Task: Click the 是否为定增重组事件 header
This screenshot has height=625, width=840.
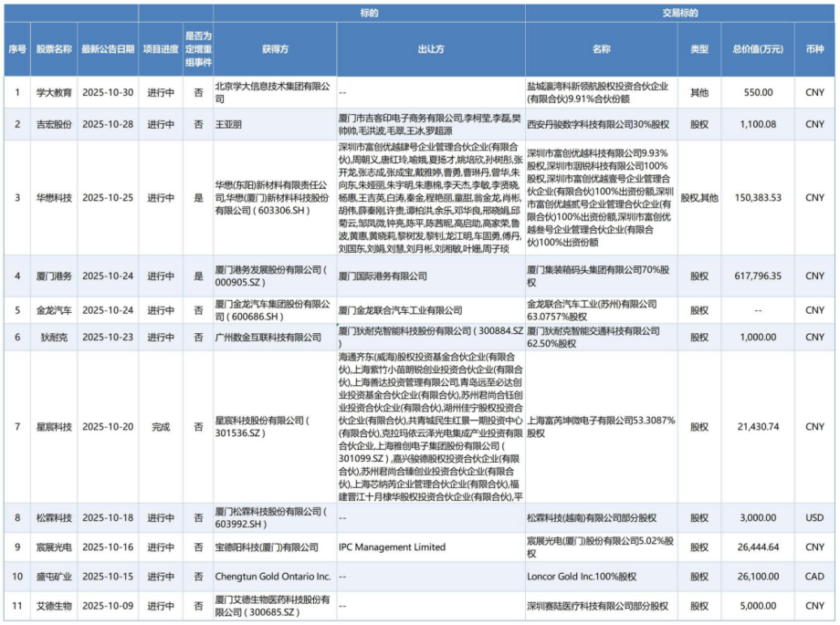Action: [x=198, y=49]
